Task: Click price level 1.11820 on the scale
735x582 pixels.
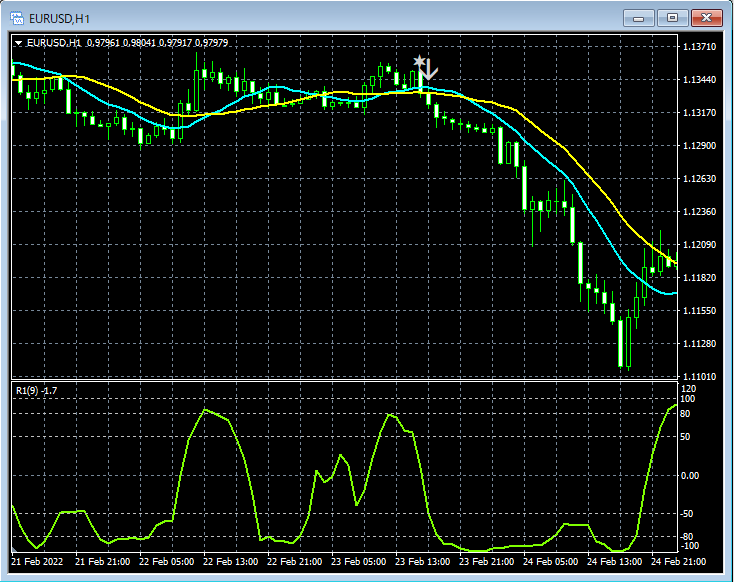Action: point(699,278)
